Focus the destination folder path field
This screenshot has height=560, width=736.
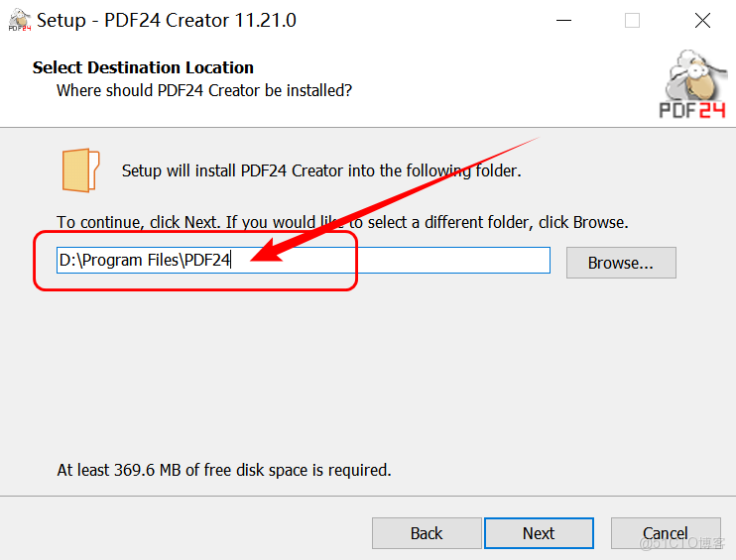304,261
